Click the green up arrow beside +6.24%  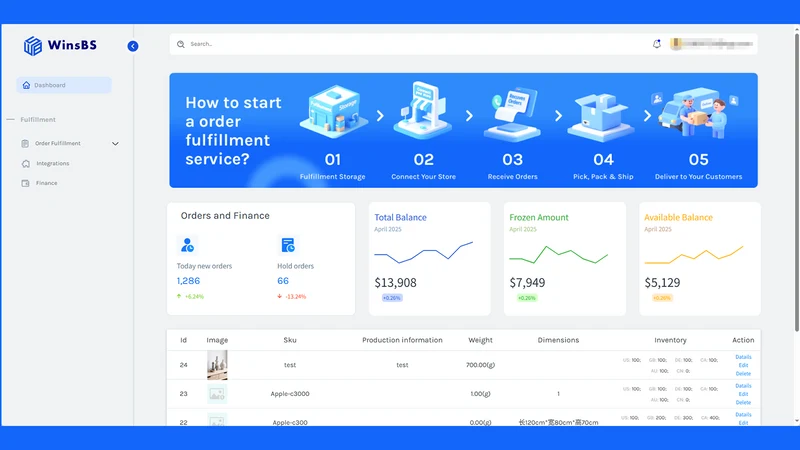179,296
